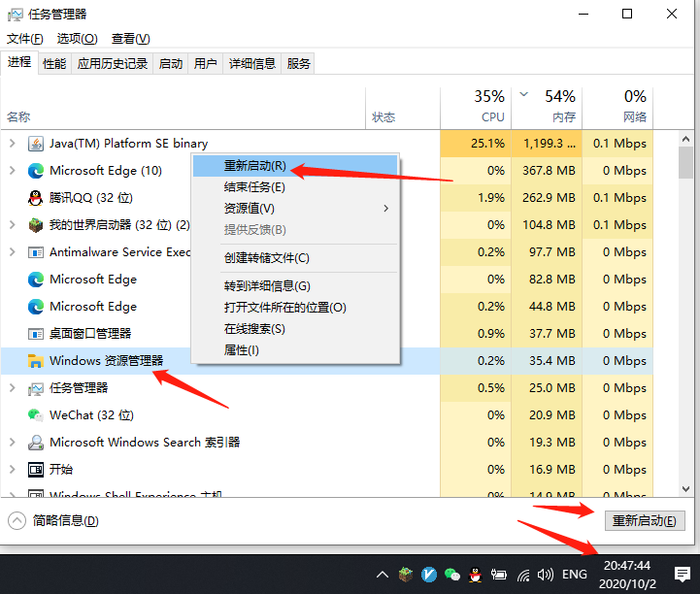The height and width of the screenshot is (594, 700).
Task: Sort by the 状态 column header
Action: click(403, 109)
